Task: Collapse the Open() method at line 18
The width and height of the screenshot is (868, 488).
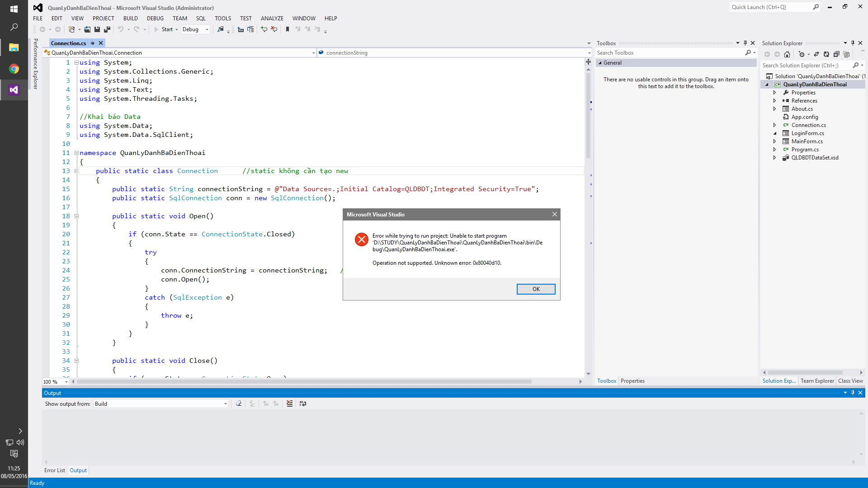Action: [x=76, y=216]
